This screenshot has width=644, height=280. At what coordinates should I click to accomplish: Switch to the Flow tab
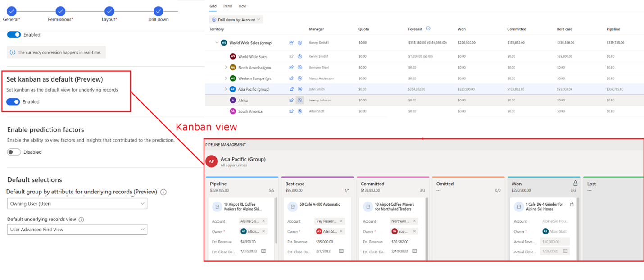[242, 6]
